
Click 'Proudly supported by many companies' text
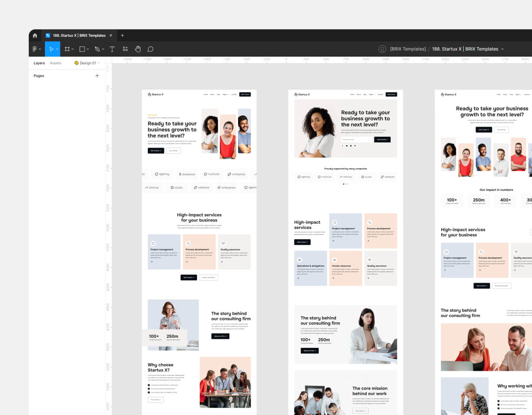[x=345, y=169]
